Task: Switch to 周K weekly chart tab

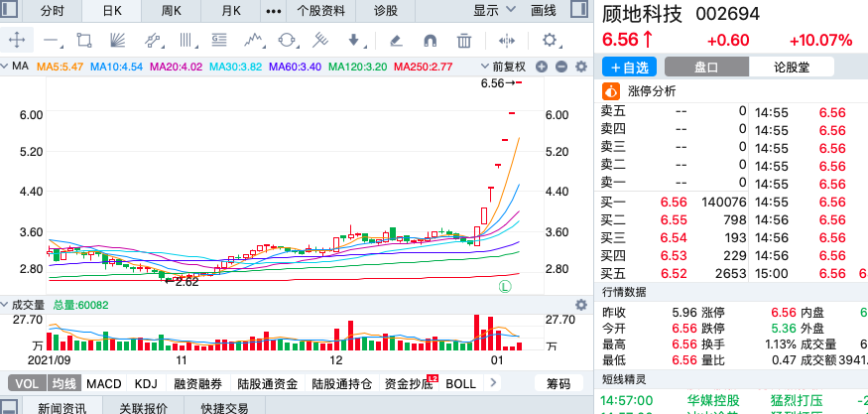Action: pyautogui.click(x=171, y=11)
